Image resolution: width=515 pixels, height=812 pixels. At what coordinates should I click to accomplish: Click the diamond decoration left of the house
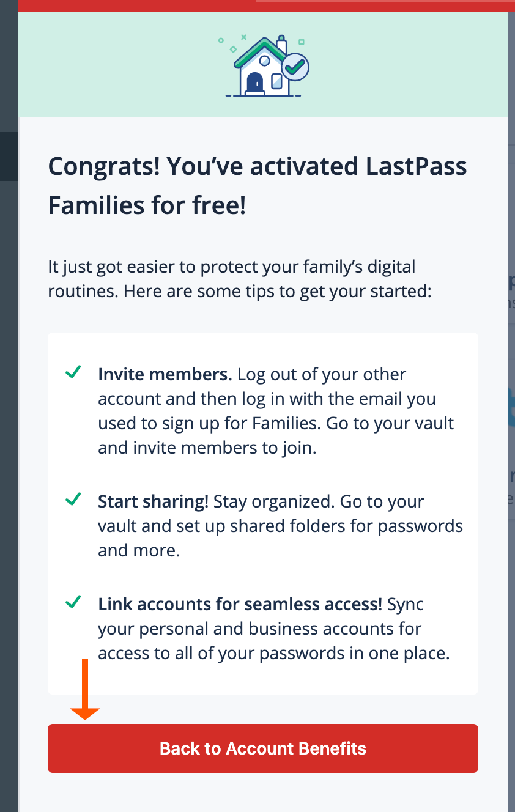[233, 49]
